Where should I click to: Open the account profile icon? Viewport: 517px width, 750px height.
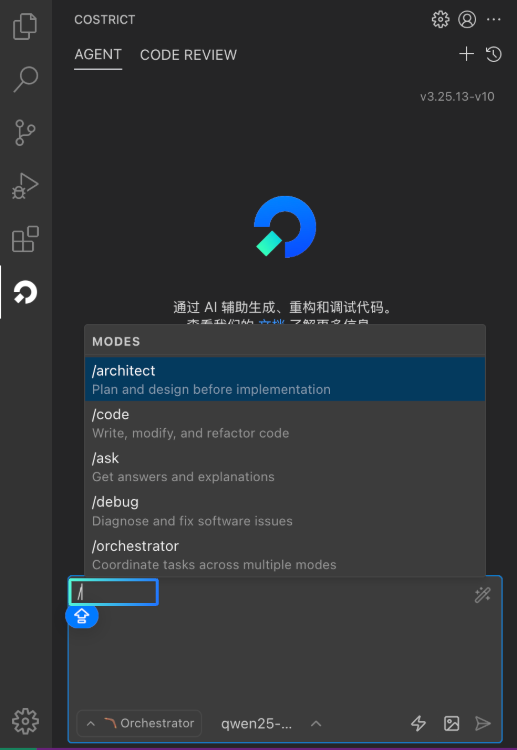pyautogui.click(x=467, y=20)
